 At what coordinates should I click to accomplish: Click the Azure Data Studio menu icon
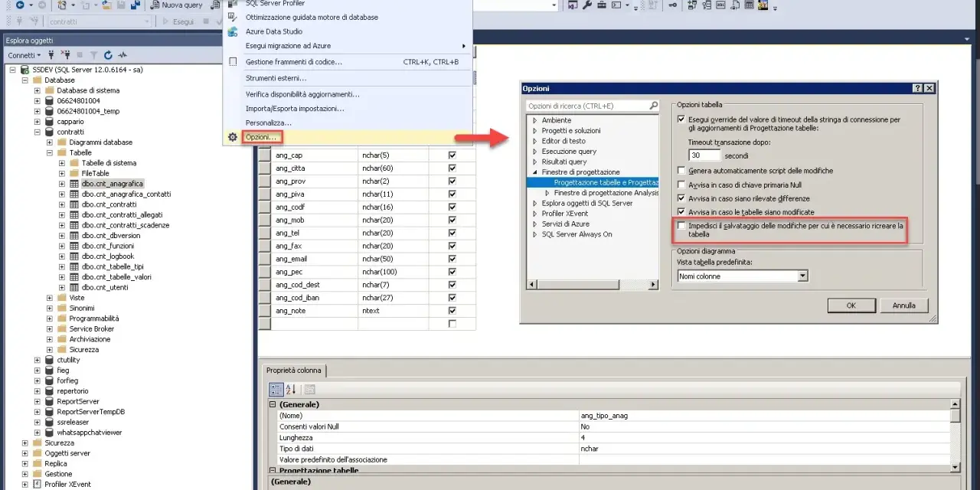coord(232,31)
